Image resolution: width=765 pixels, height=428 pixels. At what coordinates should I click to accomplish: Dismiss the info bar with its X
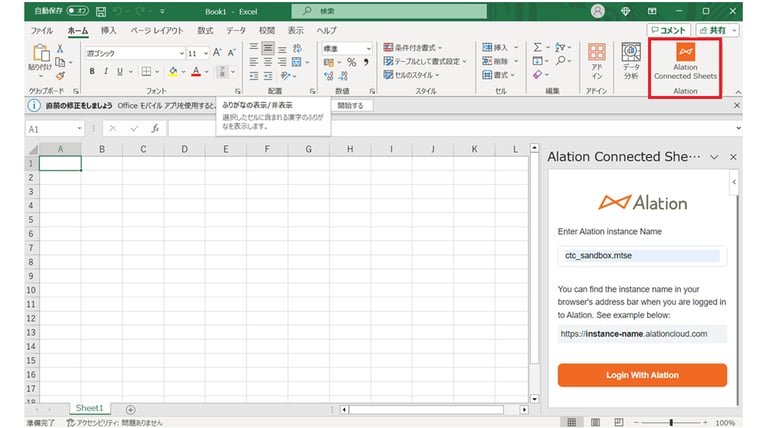coord(737,105)
